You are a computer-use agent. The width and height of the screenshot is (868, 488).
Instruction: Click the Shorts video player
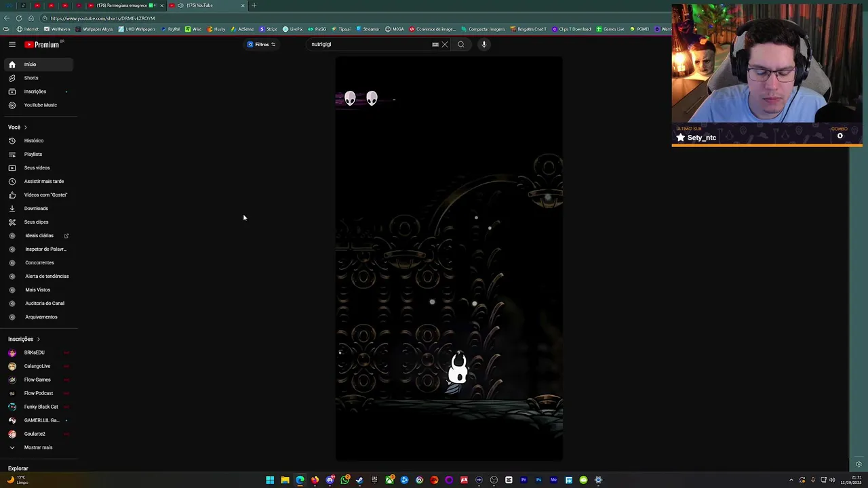[449, 258]
